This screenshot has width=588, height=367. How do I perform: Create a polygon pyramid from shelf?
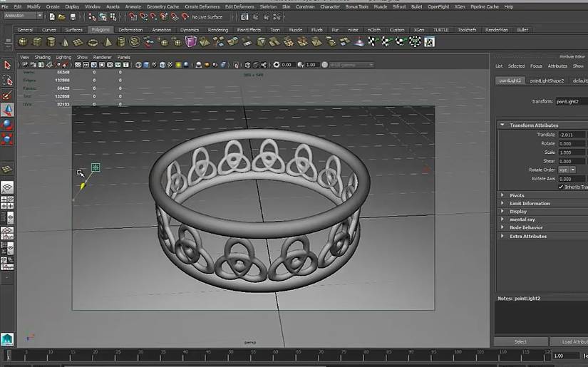click(x=107, y=41)
